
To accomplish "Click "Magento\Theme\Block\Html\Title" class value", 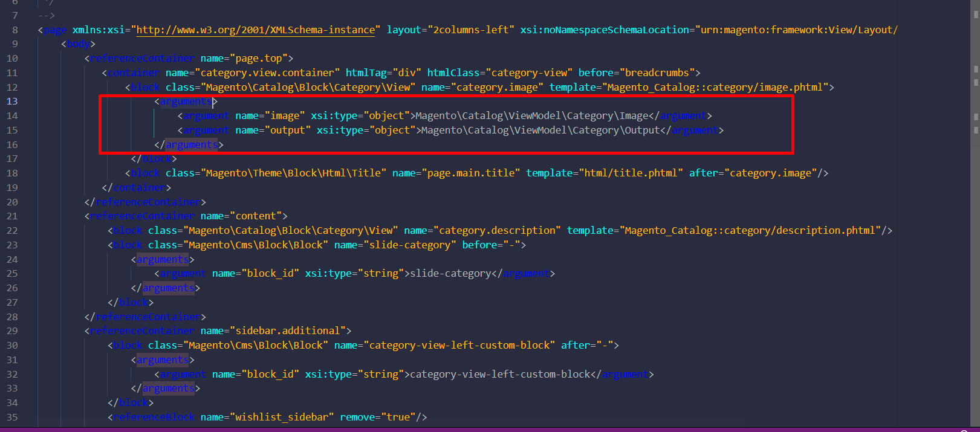I will 293,173.
